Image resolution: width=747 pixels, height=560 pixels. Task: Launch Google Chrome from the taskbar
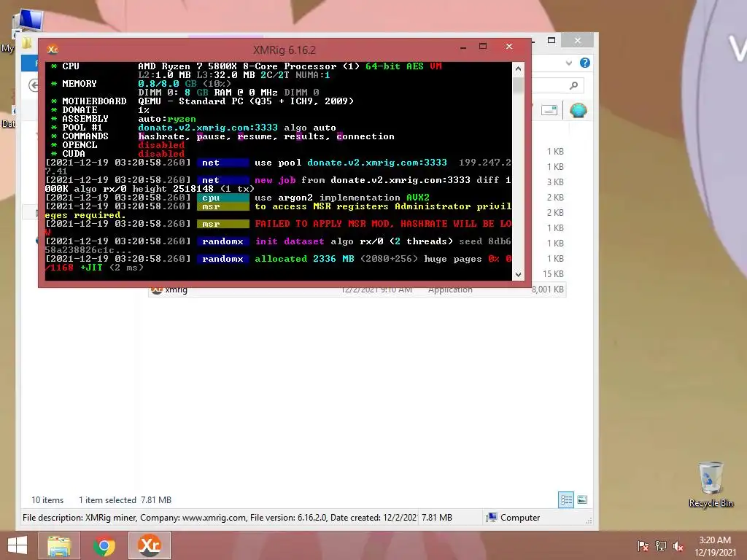click(104, 545)
